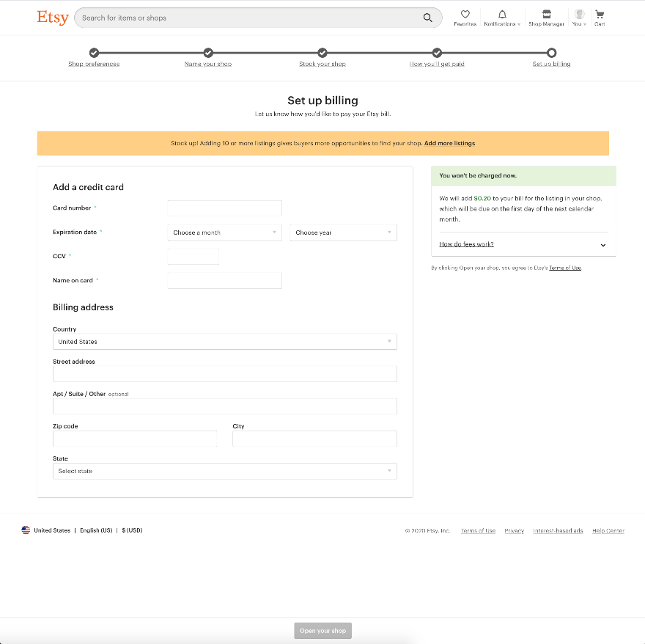Open the Cart icon
645x644 pixels.
(600, 15)
